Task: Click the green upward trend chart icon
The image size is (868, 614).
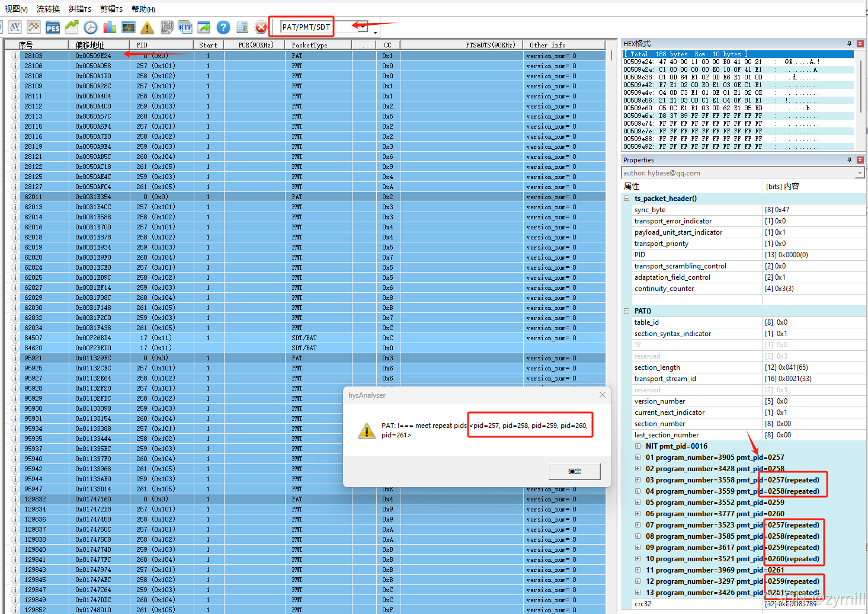Action: tap(72, 27)
